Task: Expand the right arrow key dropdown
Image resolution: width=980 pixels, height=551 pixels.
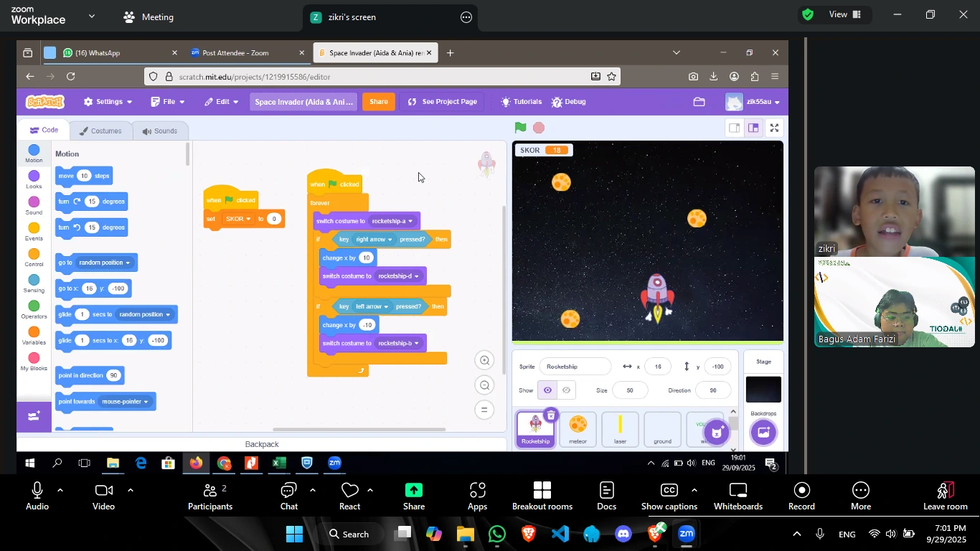Action: pyautogui.click(x=390, y=240)
